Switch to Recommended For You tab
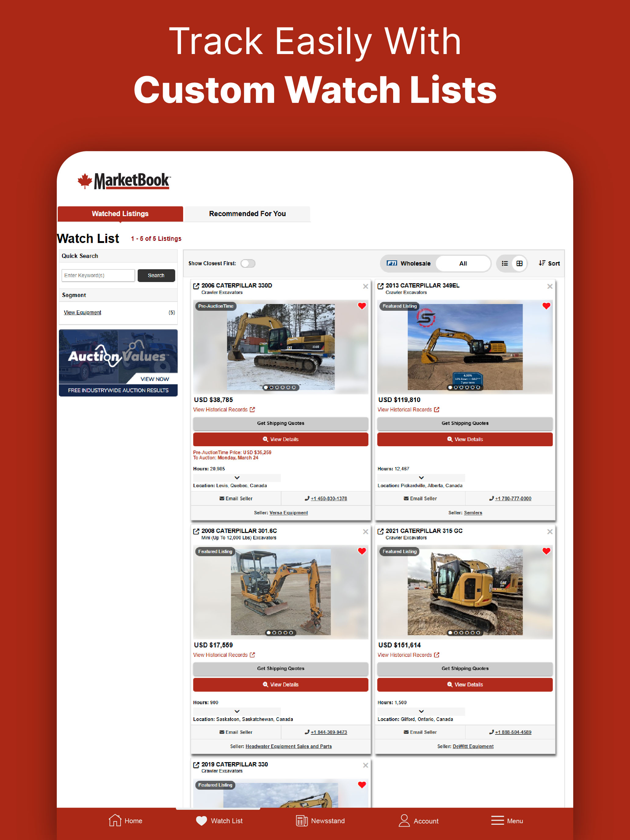Viewport: 630px width, 840px height. pyautogui.click(x=247, y=213)
